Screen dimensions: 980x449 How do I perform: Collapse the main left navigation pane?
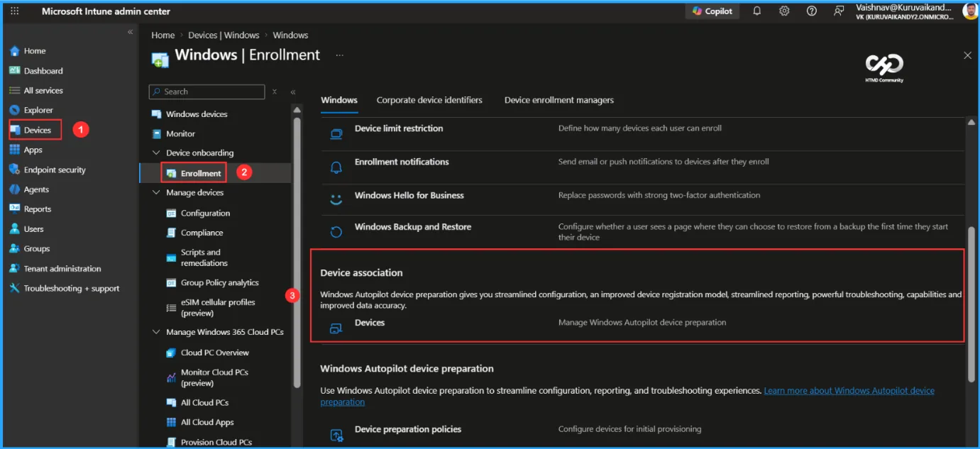pyautogui.click(x=130, y=33)
